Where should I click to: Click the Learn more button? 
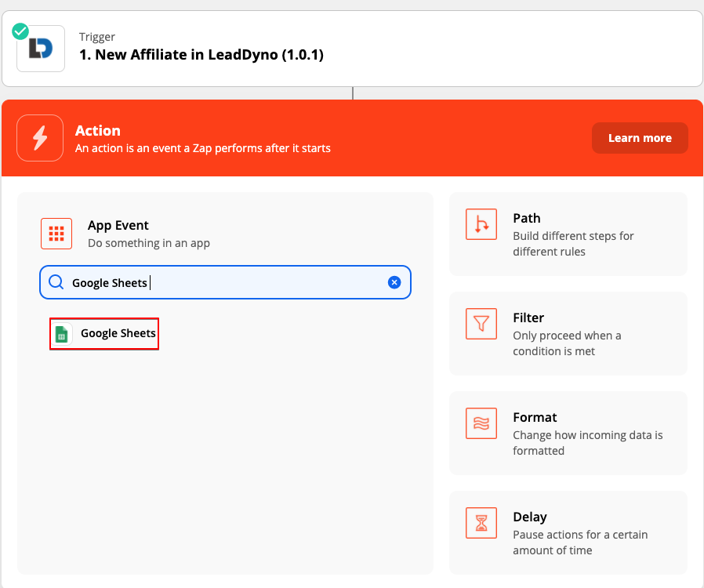pos(640,138)
